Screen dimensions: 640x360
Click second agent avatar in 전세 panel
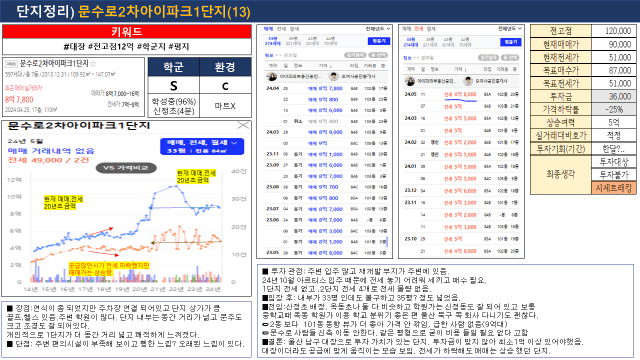tap(468, 81)
